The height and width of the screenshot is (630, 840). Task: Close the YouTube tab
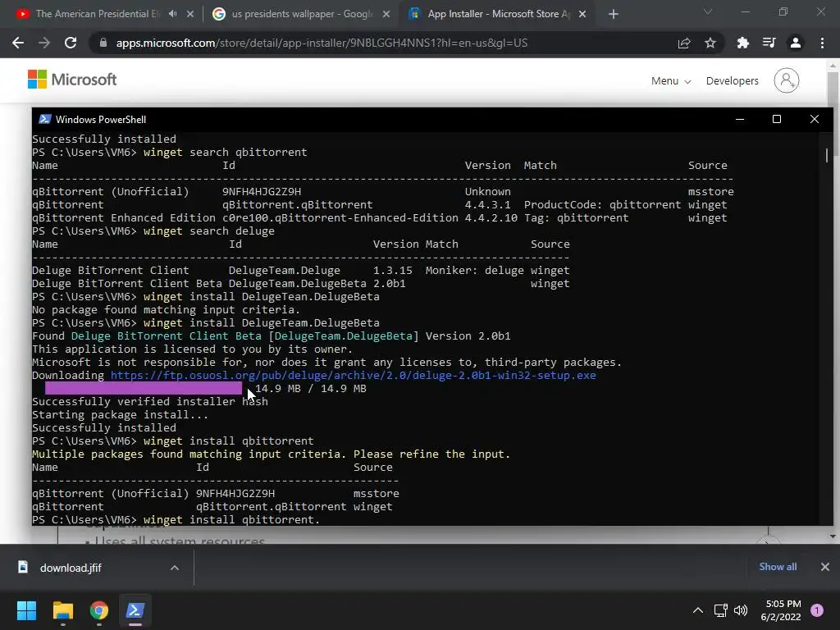(190, 14)
